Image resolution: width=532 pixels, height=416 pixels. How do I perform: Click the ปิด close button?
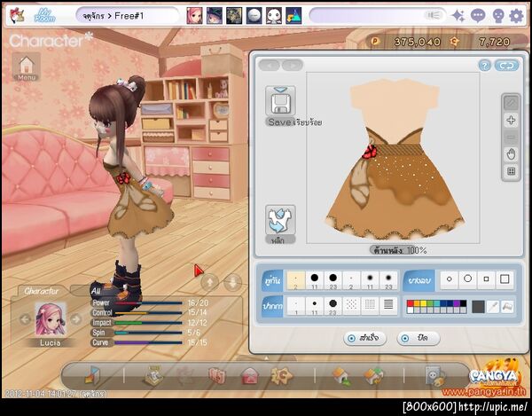click(419, 338)
